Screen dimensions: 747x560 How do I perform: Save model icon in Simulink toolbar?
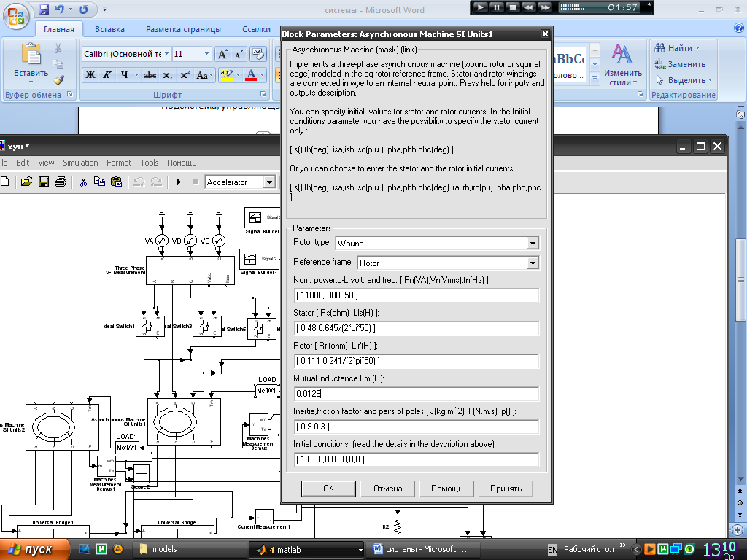coord(43,182)
